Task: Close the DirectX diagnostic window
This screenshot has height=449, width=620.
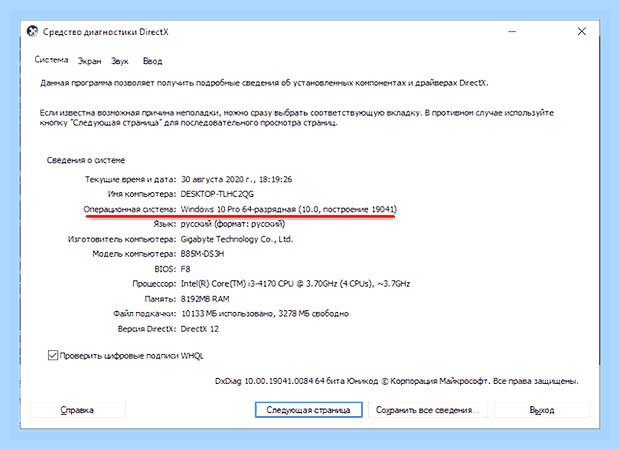Action: [582, 32]
